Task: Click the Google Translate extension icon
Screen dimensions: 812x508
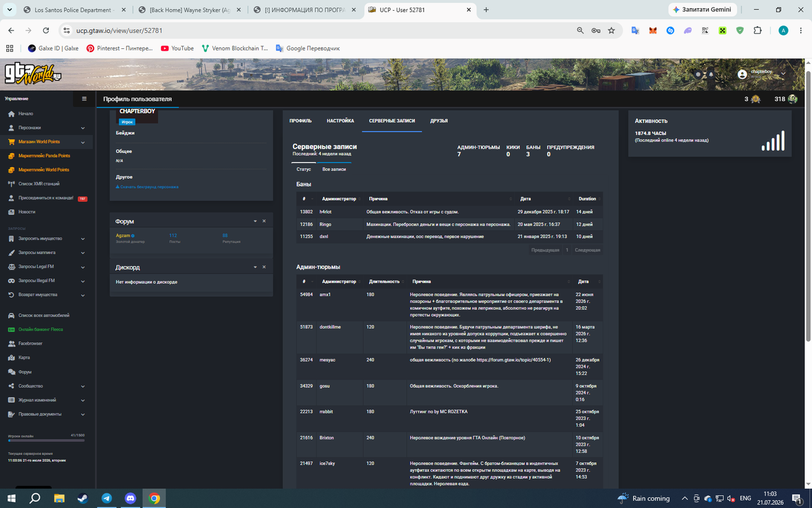Action: (635, 30)
